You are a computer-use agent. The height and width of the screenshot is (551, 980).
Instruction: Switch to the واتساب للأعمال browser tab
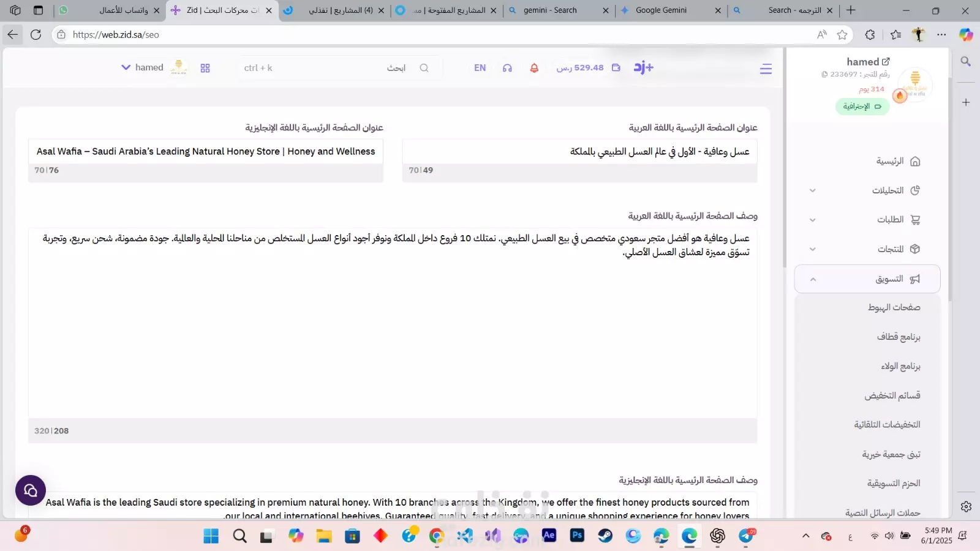[110, 10]
